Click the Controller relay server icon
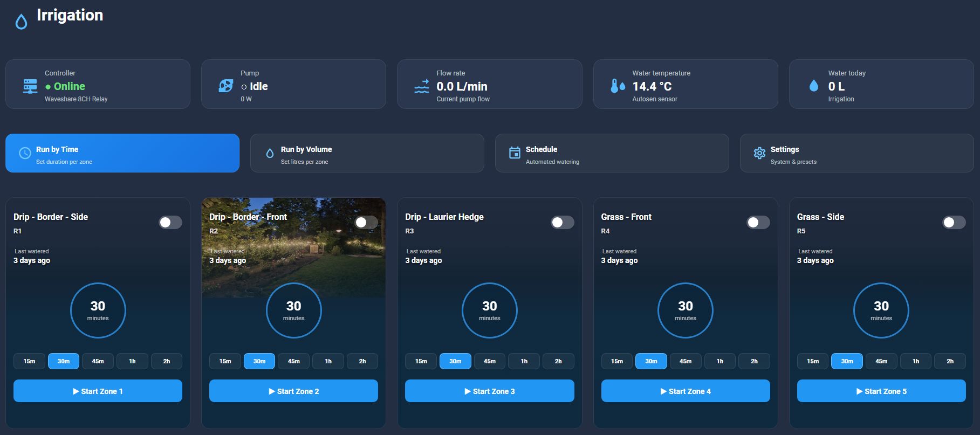The width and height of the screenshot is (980, 435). (30, 86)
